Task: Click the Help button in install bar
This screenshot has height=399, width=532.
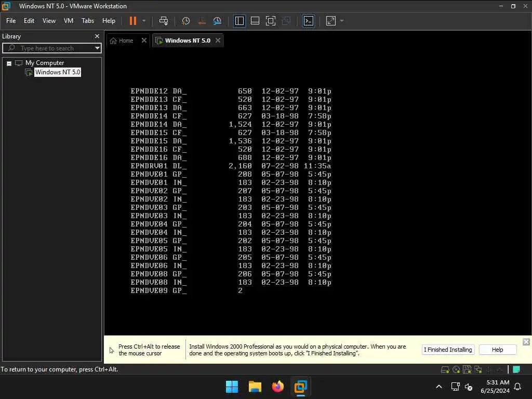Action: click(x=497, y=350)
